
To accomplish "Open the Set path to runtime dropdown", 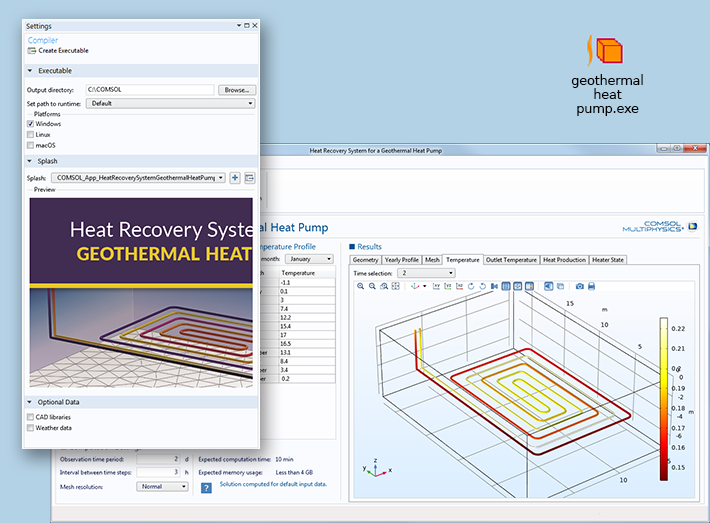I will [x=170, y=103].
